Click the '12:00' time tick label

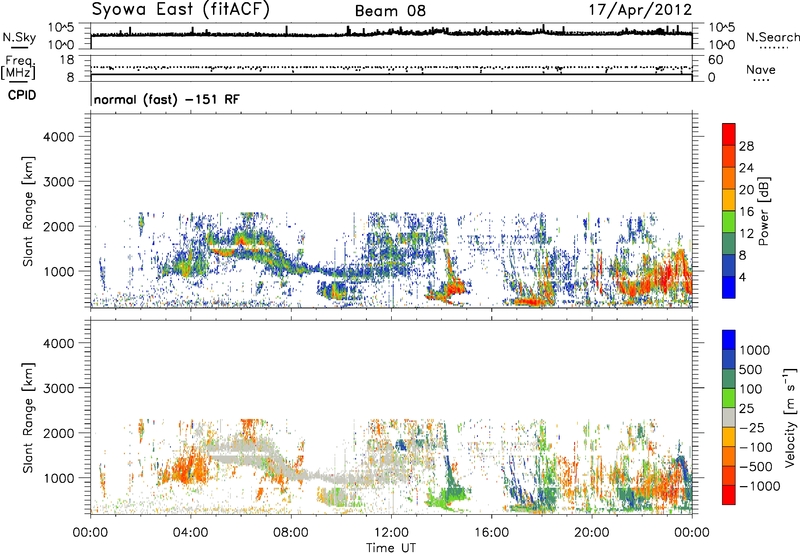(x=391, y=533)
